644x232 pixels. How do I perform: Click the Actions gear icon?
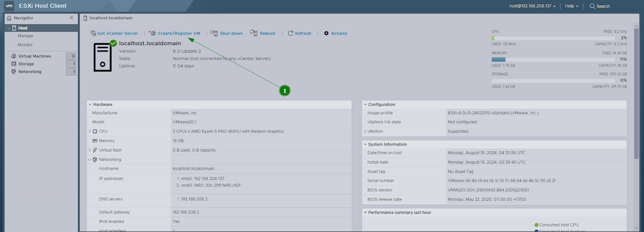pos(326,33)
